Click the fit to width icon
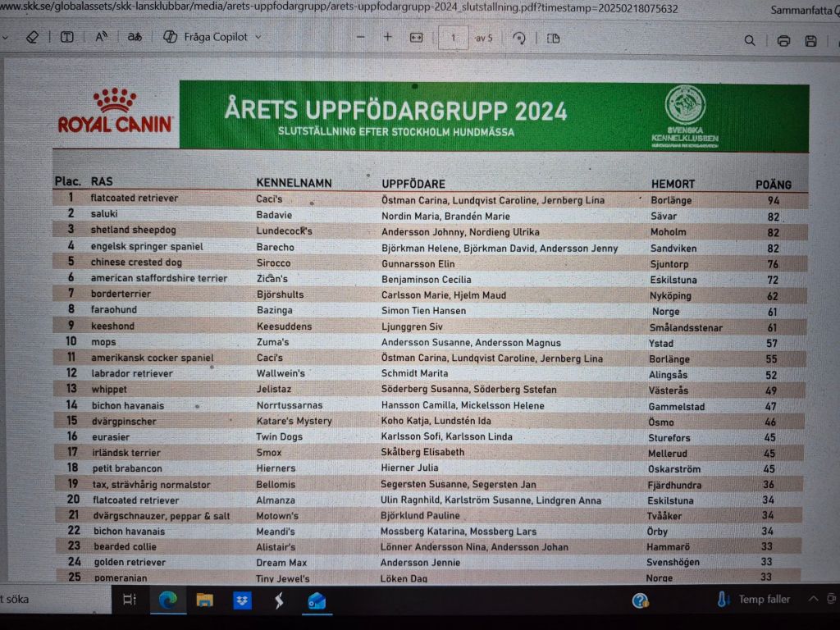The image size is (840, 630). pos(417,38)
